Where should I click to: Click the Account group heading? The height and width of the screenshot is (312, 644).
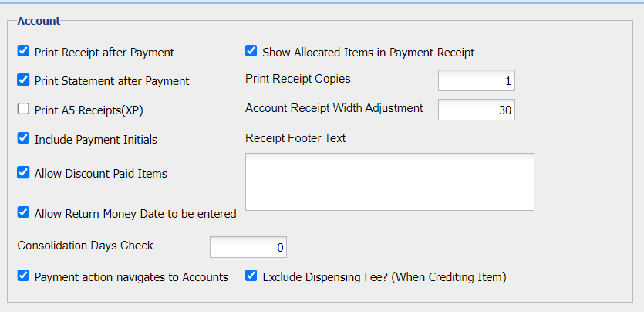point(39,21)
